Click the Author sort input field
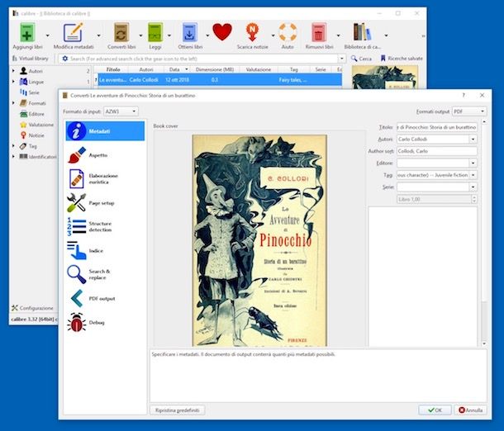 pyautogui.click(x=437, y=151)
